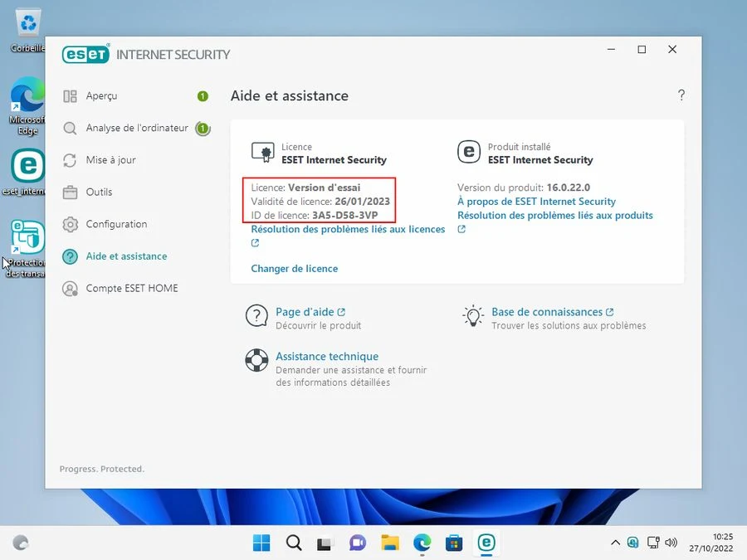
Task: Click the gear icon for Configuration
Action: coord(70,224)
